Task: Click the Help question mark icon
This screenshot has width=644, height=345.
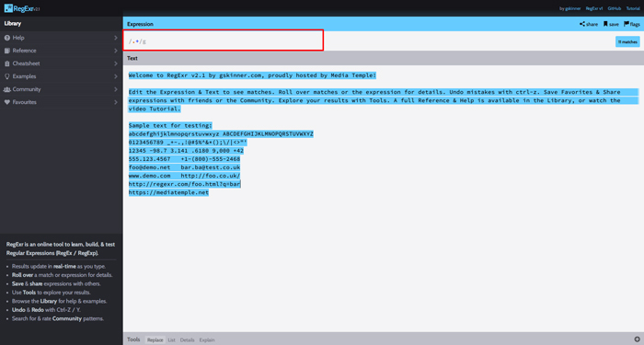Action: point(7,38)
